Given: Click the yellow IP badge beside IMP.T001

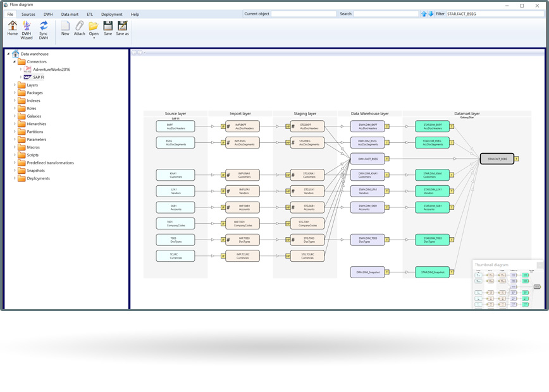Looking at the screenshot, I should [x=223, y=224].
